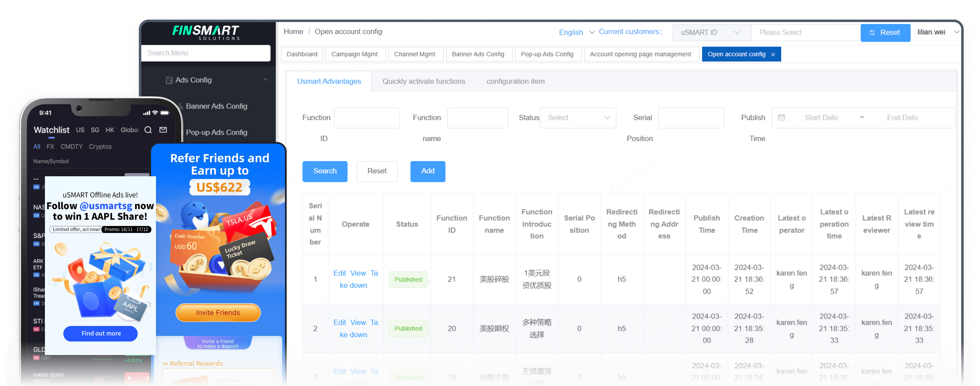Select US market tab on phone

(x=80, y=130)
